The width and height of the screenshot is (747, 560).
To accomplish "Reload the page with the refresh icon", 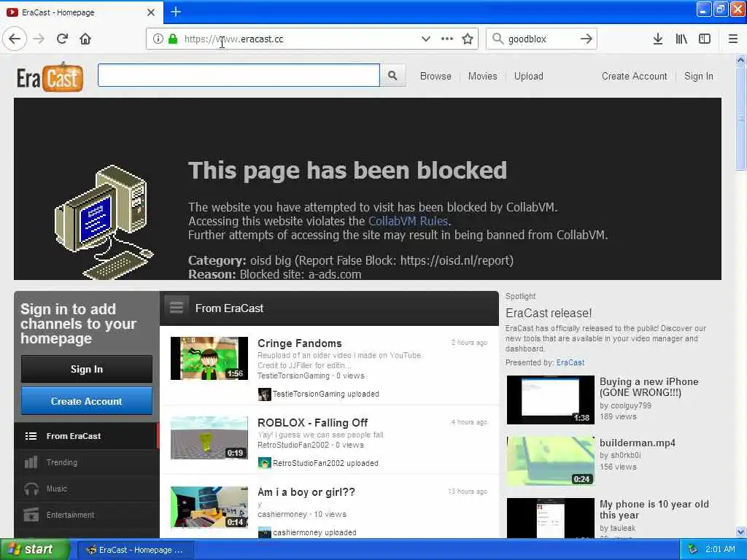I will pyautogui.click(x=62, y=39).
